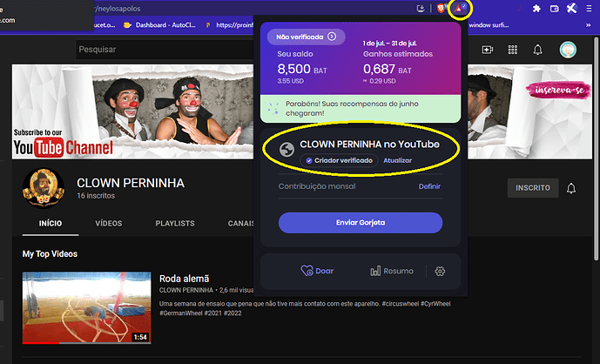Viewport: 600px width, 364px height.
Task: Open the YouTube account avatar
Action: [x=568, y=50]
